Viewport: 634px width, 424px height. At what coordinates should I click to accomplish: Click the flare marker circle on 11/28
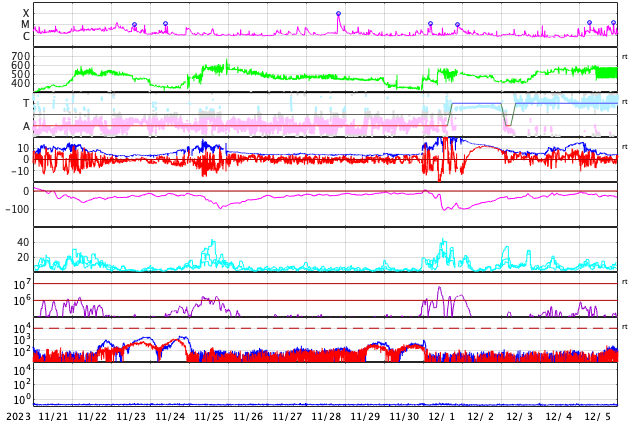338,14
